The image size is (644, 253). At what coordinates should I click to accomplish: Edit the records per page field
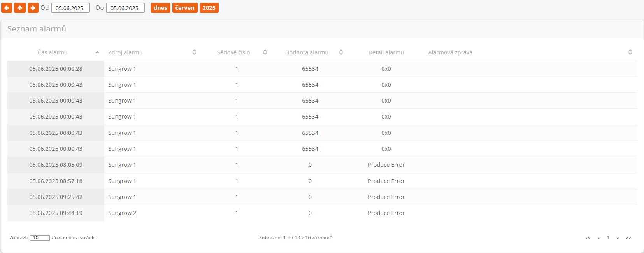pos(39,238)
